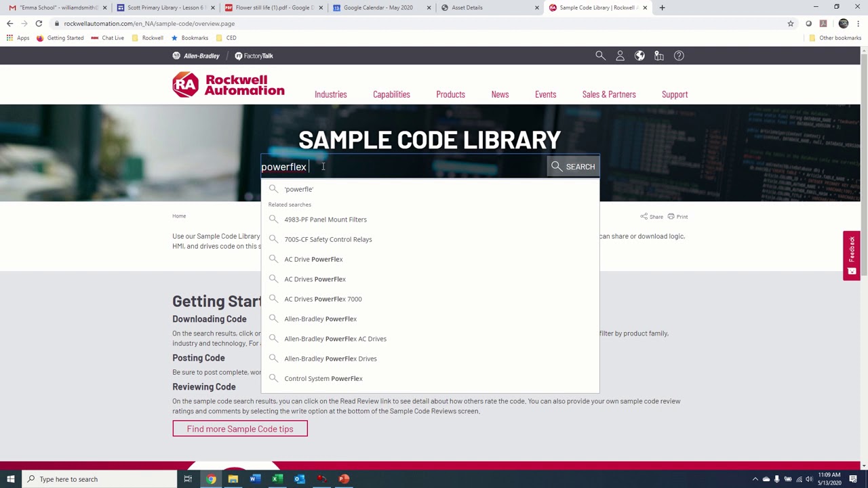Open the Getting Started bookmark
This screenshot has height=488, width=868.
pyautogui.click(x=60, y=38)
